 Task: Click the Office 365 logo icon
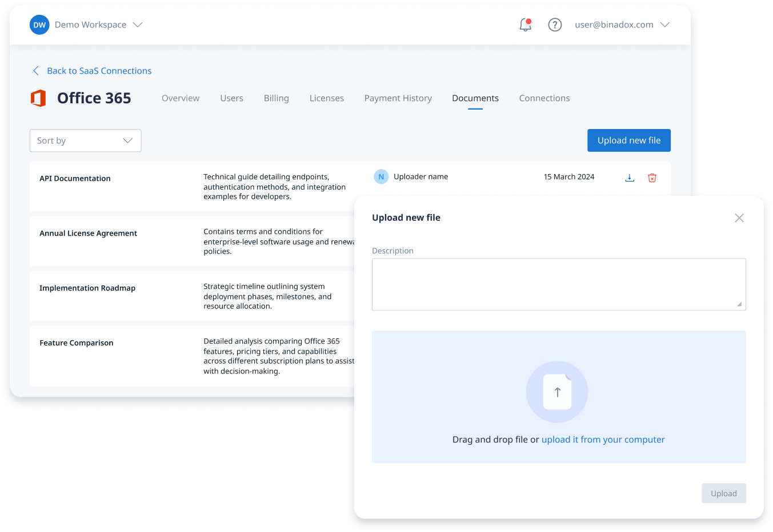tap(38, 98)
